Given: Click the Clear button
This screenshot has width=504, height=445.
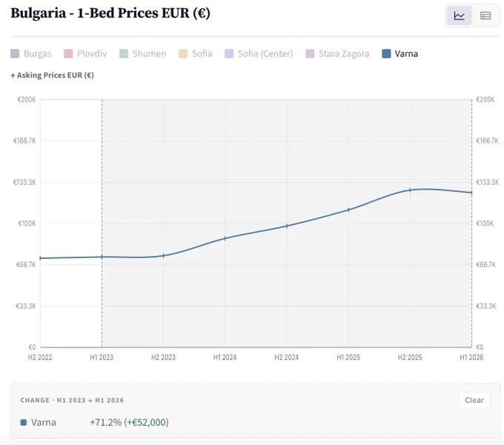Looking at the screenshot, I should click(474, 400).
